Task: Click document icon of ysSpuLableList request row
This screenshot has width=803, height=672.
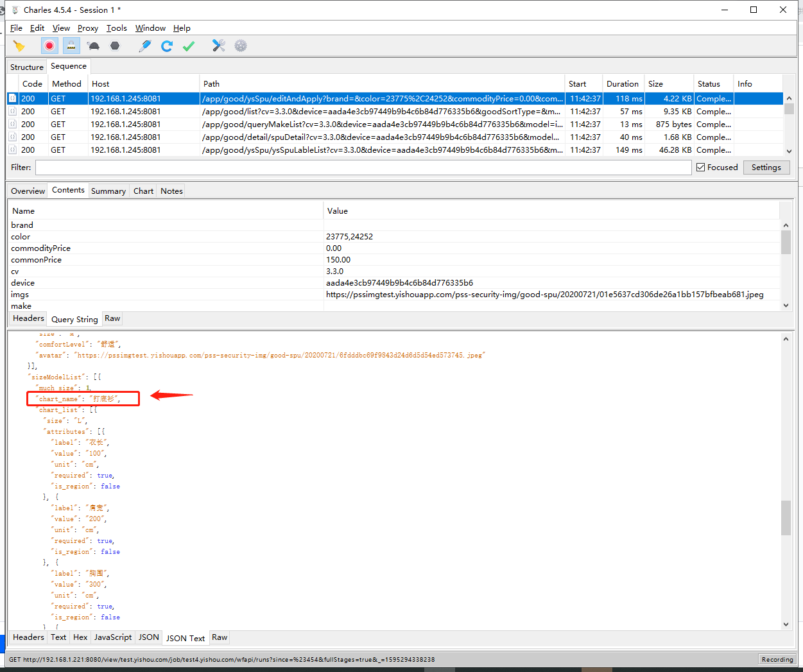Action: [12, 150]
